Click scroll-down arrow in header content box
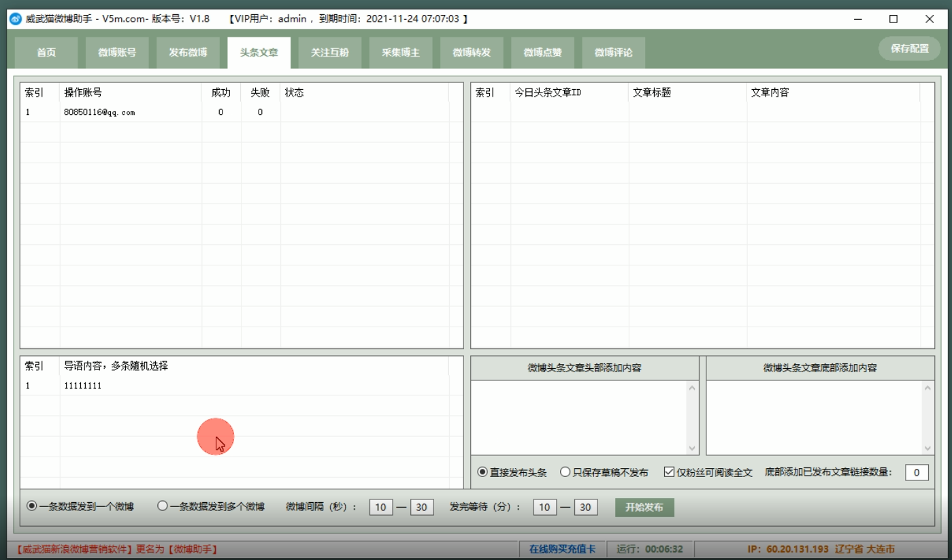Screen dimensions: 952x560 (x=693, y=448)
